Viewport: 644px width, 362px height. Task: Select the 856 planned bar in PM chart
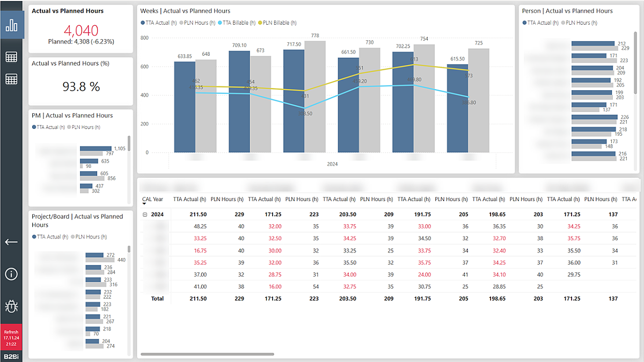pos(92,179)
